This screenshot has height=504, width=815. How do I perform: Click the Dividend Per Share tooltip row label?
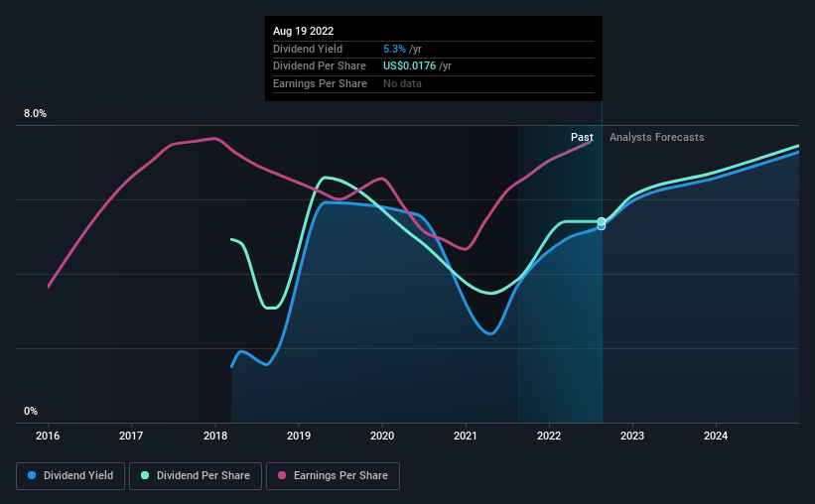point(319,66)
